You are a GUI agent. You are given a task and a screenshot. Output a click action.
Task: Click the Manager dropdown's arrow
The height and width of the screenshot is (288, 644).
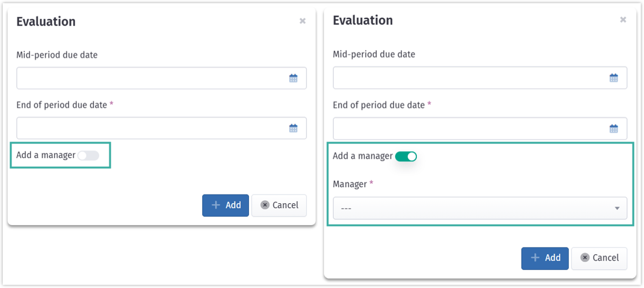(617, 208)
